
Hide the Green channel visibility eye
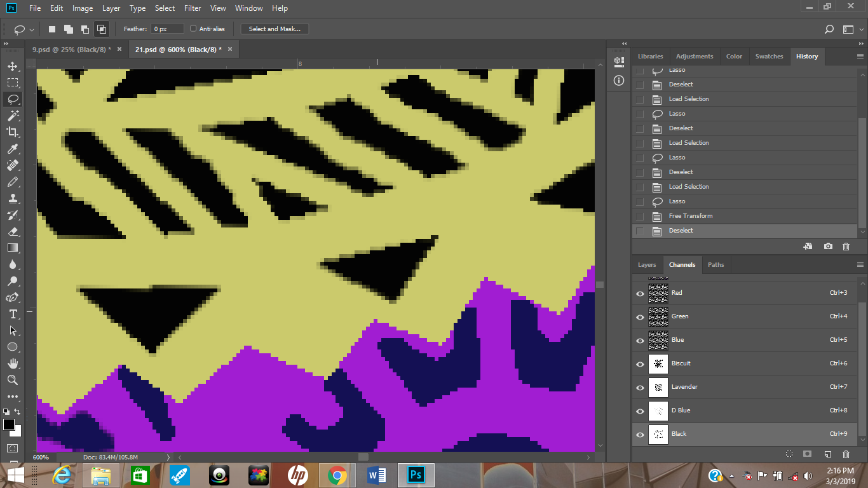point(640,316)
